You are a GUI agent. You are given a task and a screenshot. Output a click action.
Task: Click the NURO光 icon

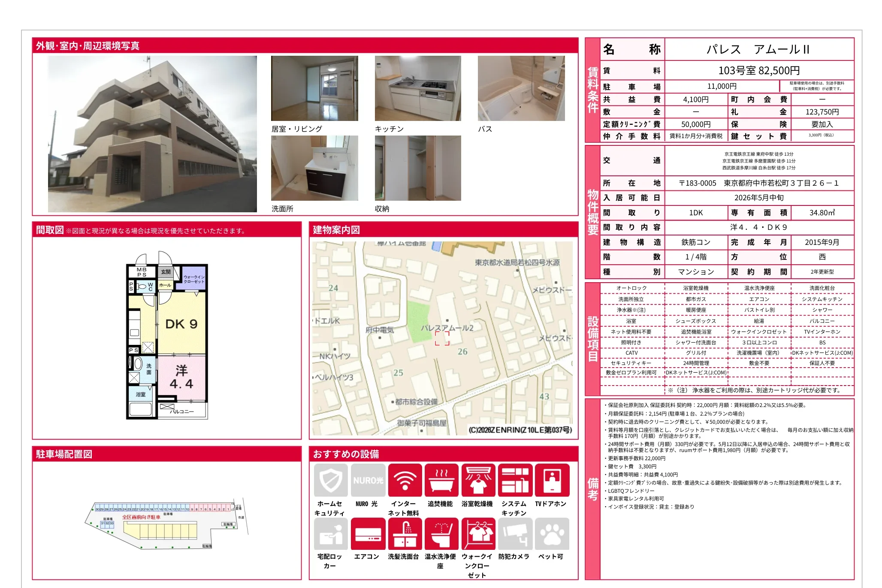pyautogui.click(x=368, y=480)
